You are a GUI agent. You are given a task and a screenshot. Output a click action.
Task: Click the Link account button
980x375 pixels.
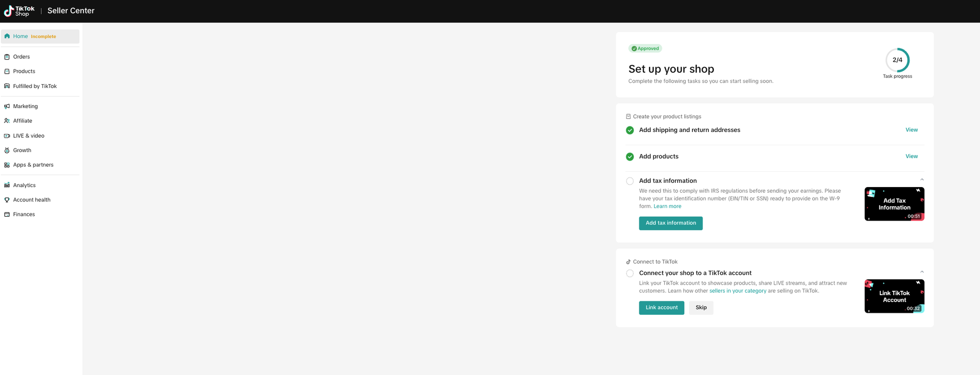661,308
